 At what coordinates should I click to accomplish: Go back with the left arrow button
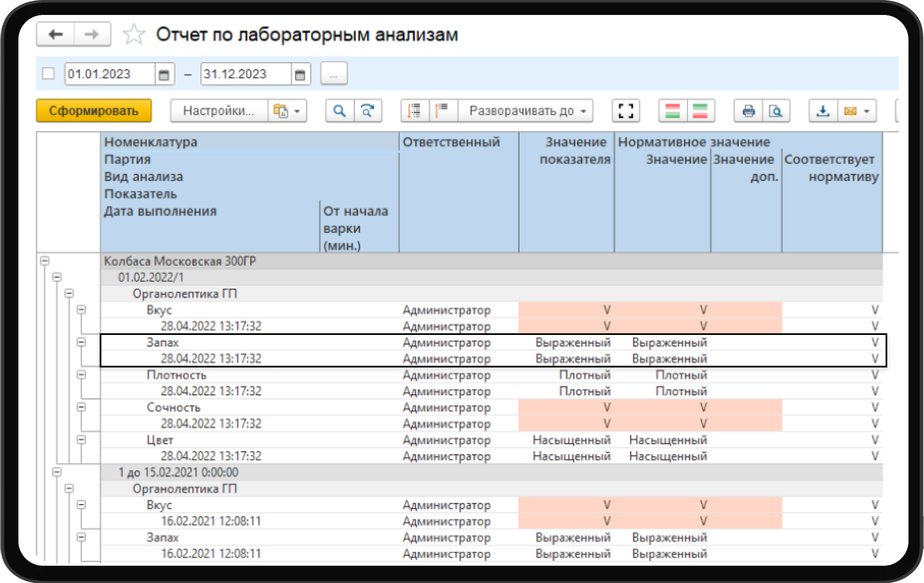(55, 35)
